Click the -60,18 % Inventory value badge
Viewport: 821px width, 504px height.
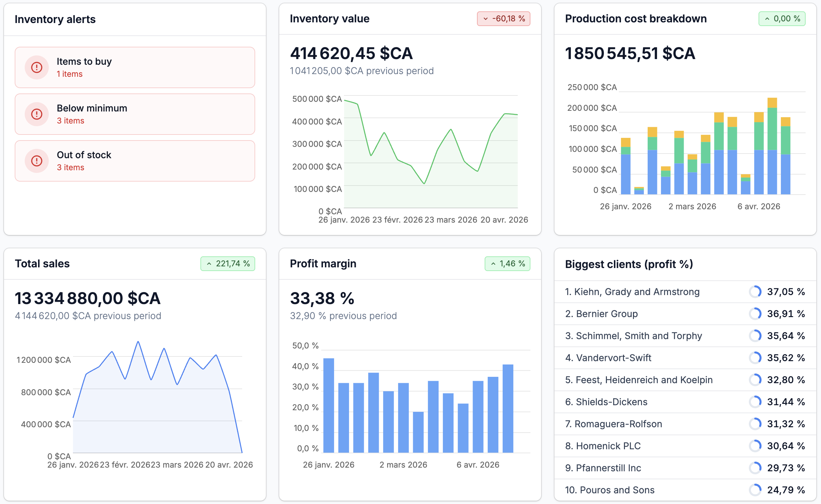point(503,19)
